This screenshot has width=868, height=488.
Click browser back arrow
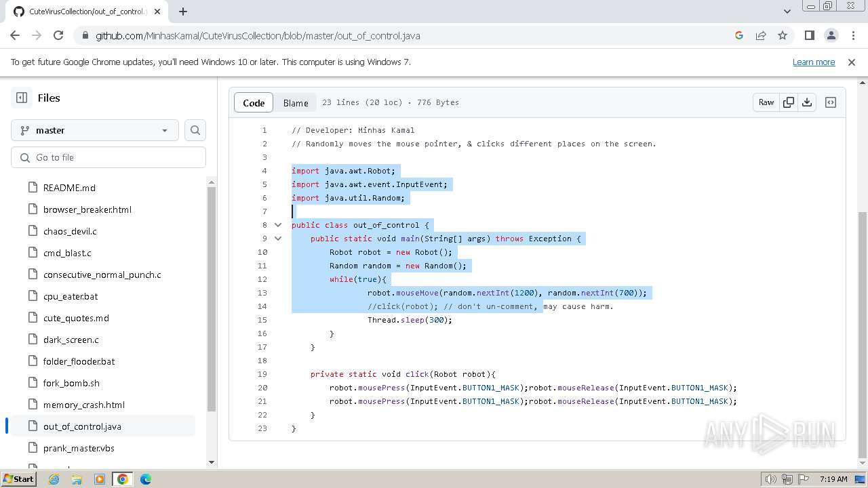pyautogui.click(x=15, y=35)
